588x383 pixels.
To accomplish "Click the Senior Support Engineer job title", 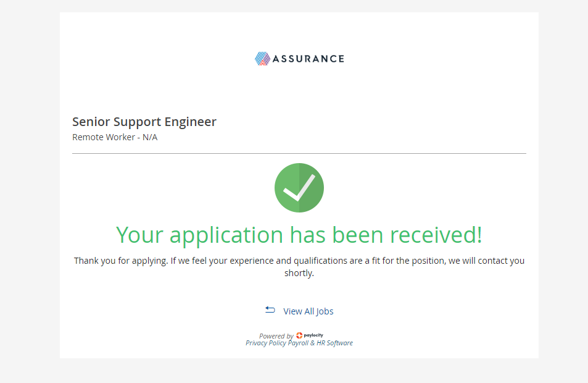I will (x=144, y=122).
